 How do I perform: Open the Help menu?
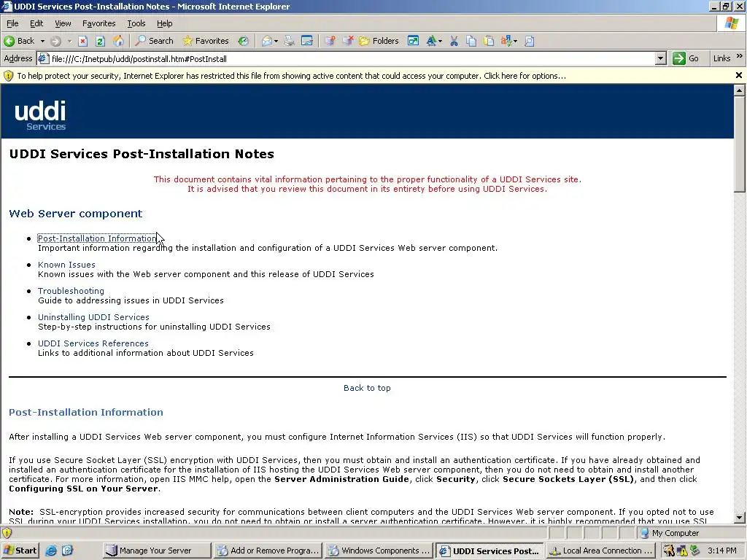click(x=164, y=23)
